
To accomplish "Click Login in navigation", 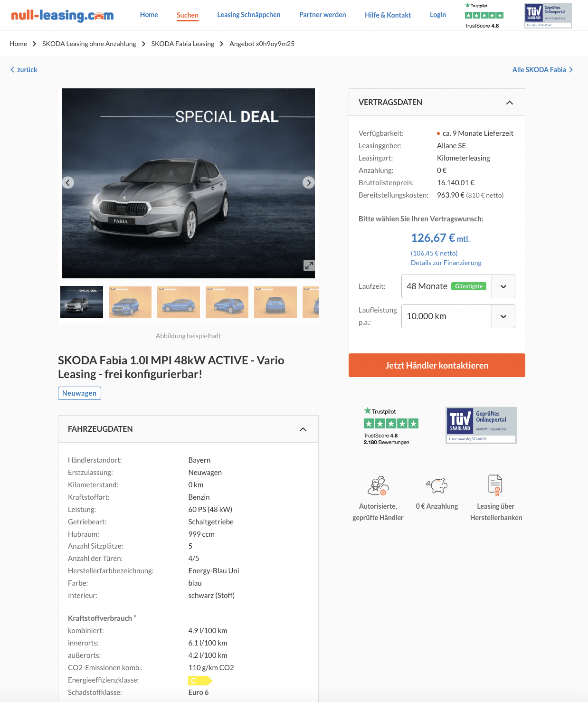I will [438, 15].
